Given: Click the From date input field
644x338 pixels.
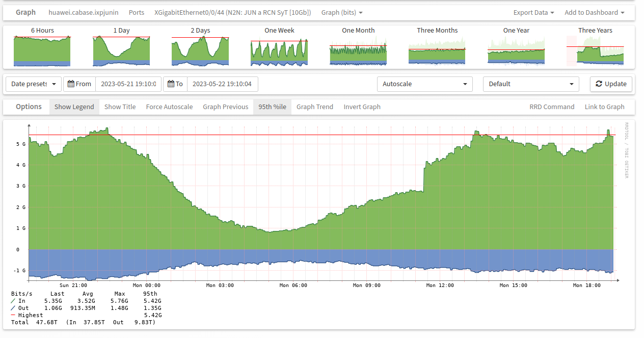Looking at the screenshot, I should pos(128,84).
